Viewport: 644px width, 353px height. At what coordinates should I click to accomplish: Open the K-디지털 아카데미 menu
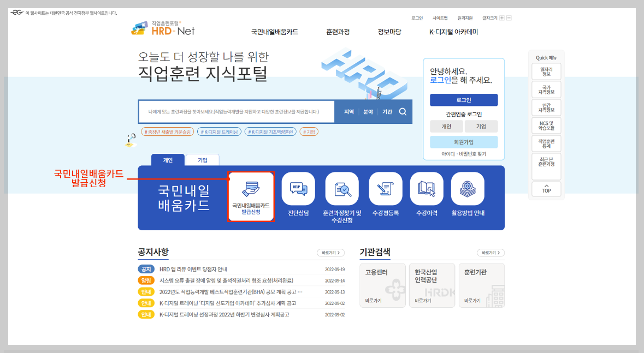[x=453, y=32]
